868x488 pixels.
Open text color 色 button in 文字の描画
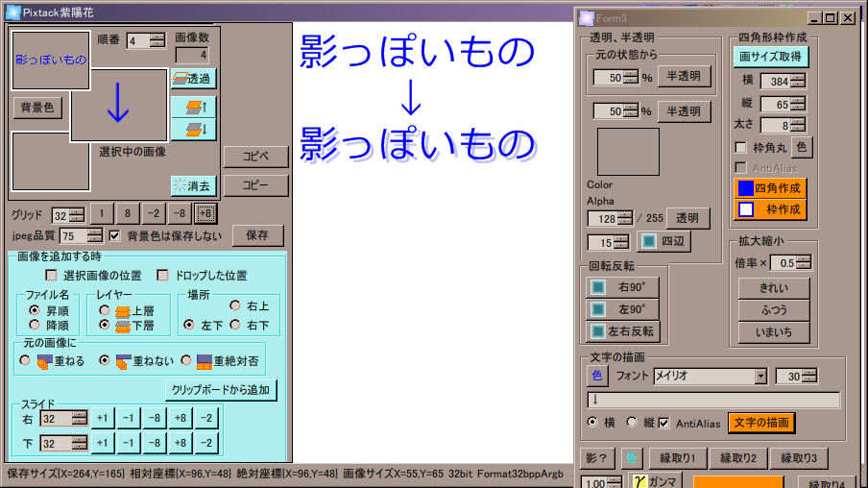pos(597,377)
